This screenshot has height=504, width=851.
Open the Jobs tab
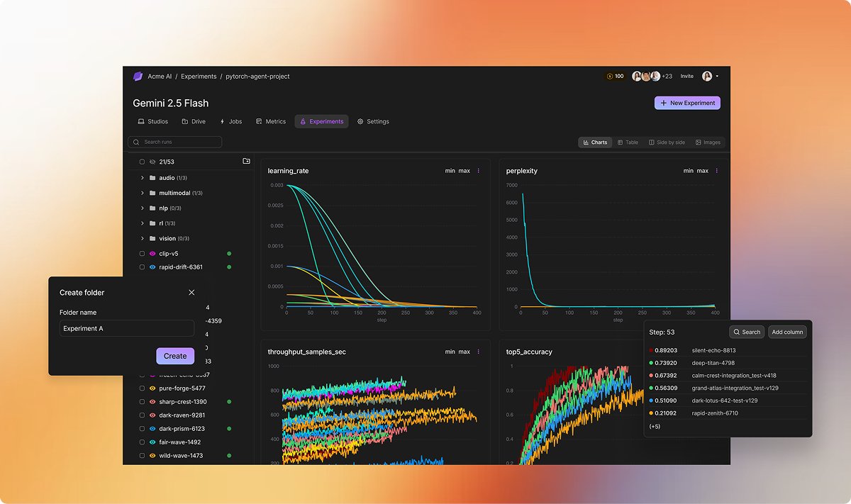[x=230, y=122]
